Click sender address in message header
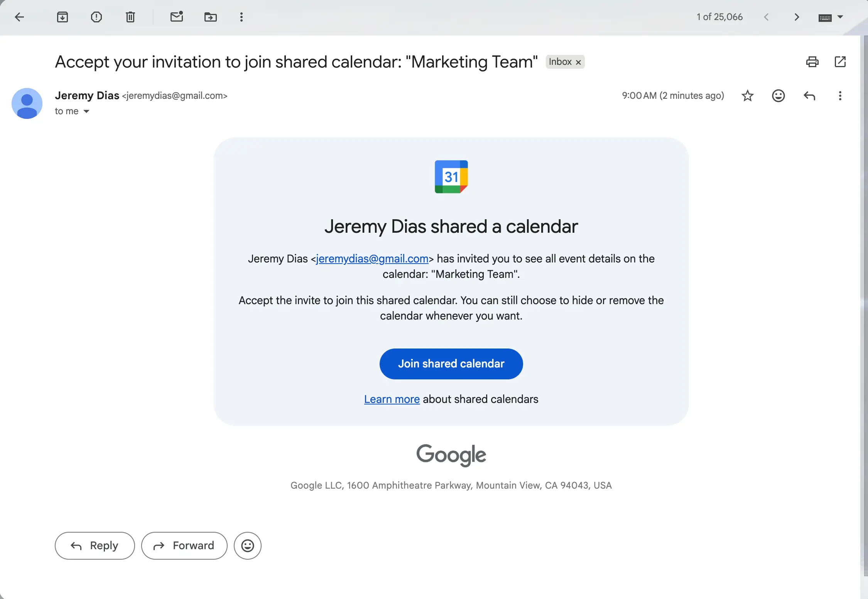868x599 pixels. (x=175, y=96)
